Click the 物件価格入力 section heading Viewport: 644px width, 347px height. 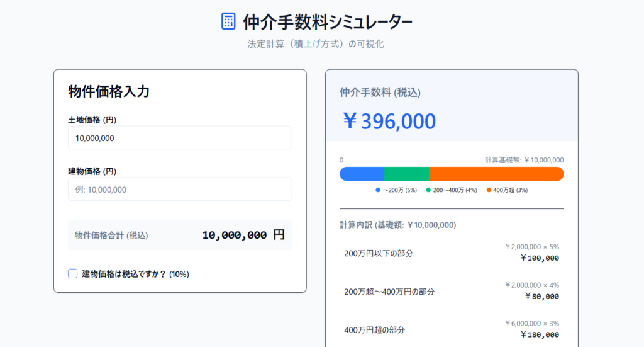pos(109,91)
